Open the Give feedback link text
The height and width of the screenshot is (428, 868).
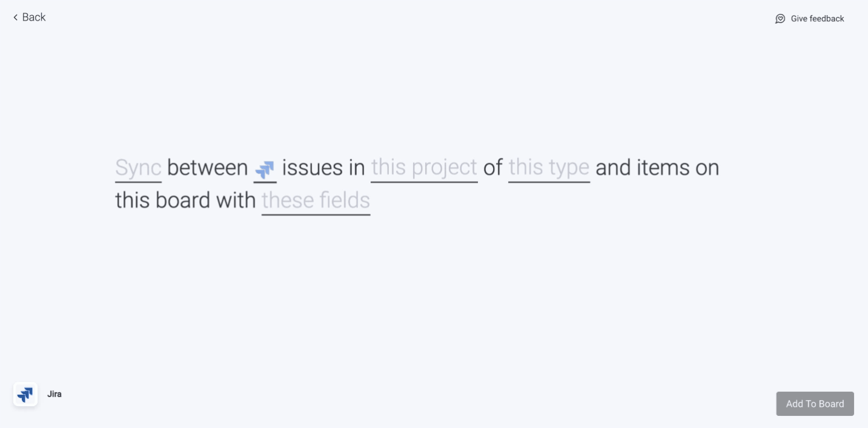coord(817,19)
